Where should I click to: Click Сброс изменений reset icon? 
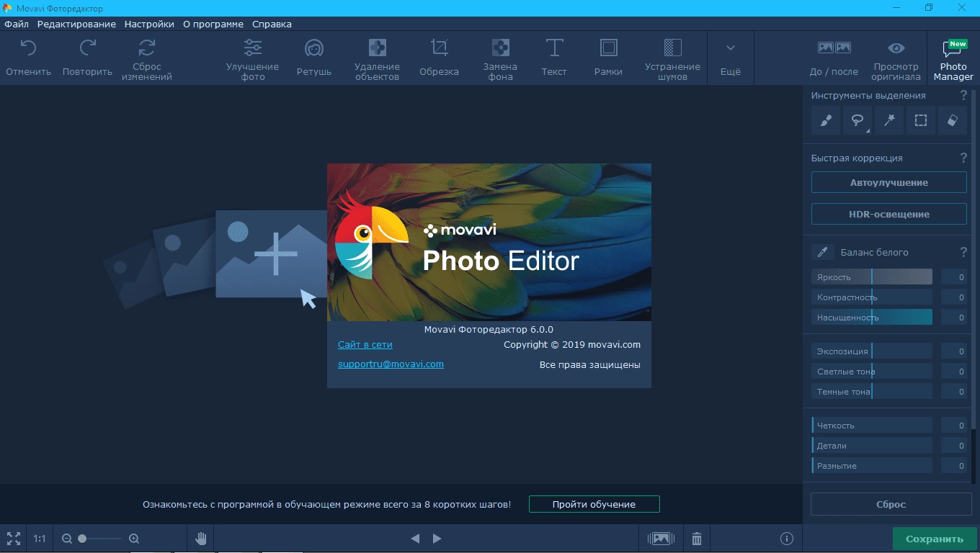pyautogui.click(x=146, y=48)
